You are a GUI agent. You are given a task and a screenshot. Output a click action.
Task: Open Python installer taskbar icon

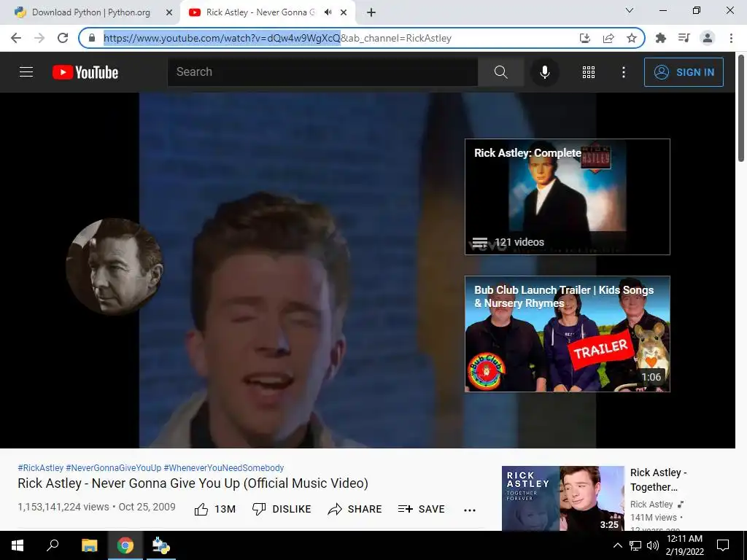coord(161,545)
